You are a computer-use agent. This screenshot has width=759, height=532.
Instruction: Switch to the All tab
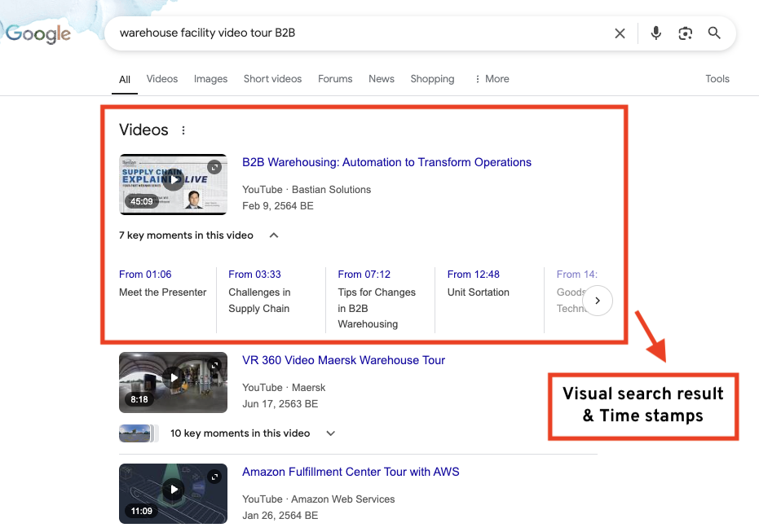125,79
